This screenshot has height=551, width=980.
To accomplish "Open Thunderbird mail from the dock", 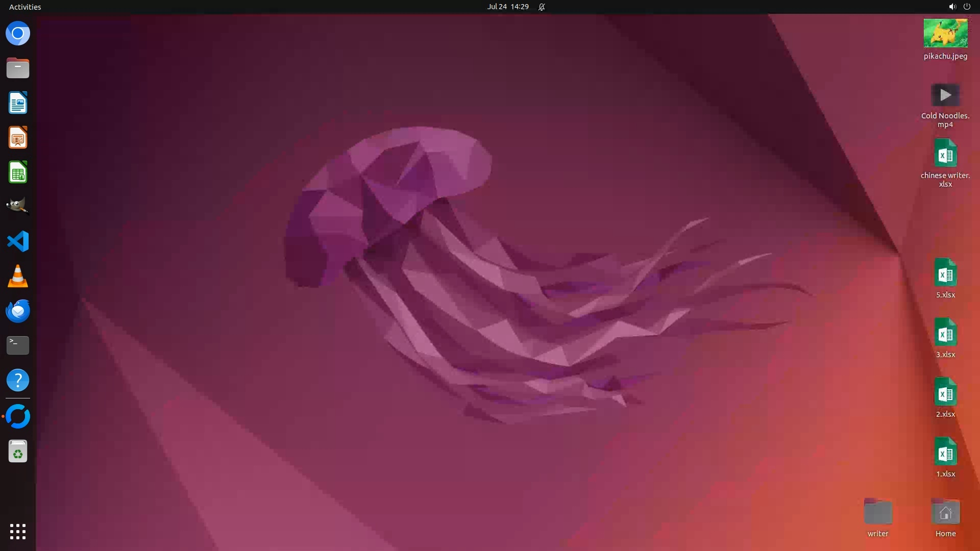I will [x=18, y=311].
